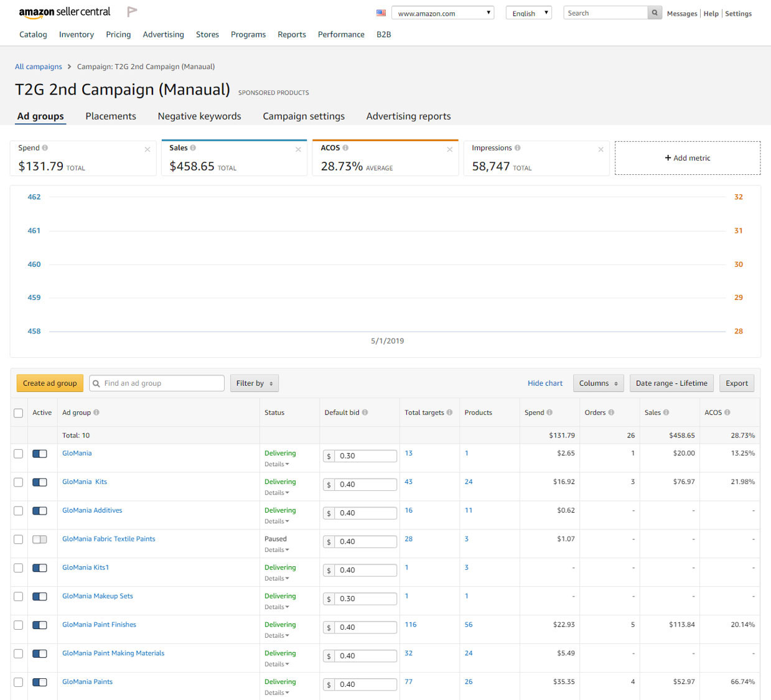Remove the ACOS metric card
This screenshot has height=700, width=771.
click(449, 149)
